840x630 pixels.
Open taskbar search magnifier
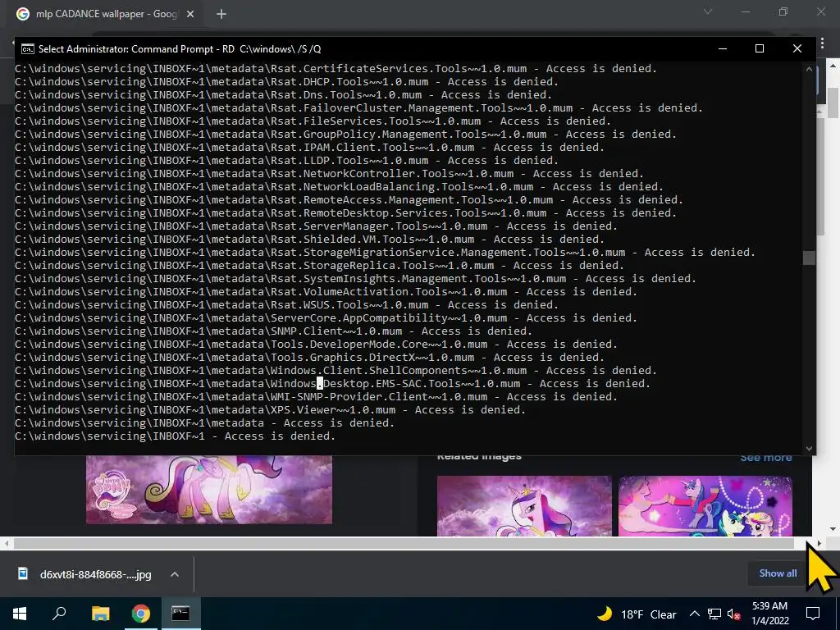[x=59, y=614]
